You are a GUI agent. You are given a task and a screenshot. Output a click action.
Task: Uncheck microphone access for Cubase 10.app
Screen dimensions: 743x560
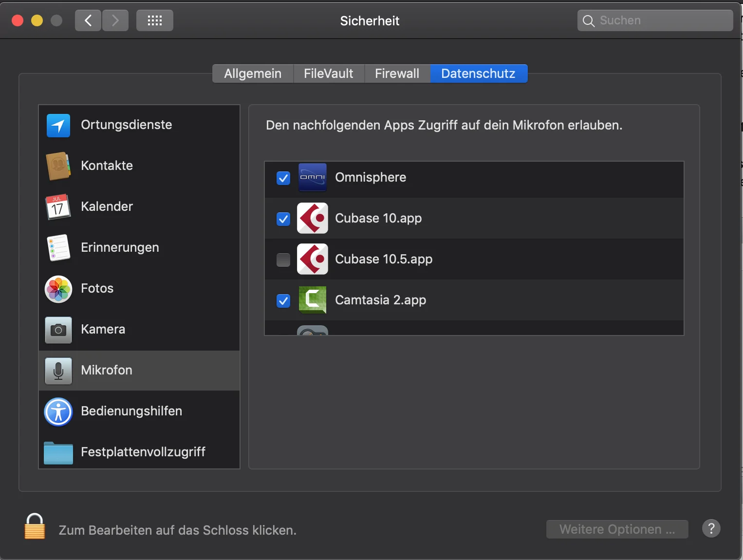283,219
